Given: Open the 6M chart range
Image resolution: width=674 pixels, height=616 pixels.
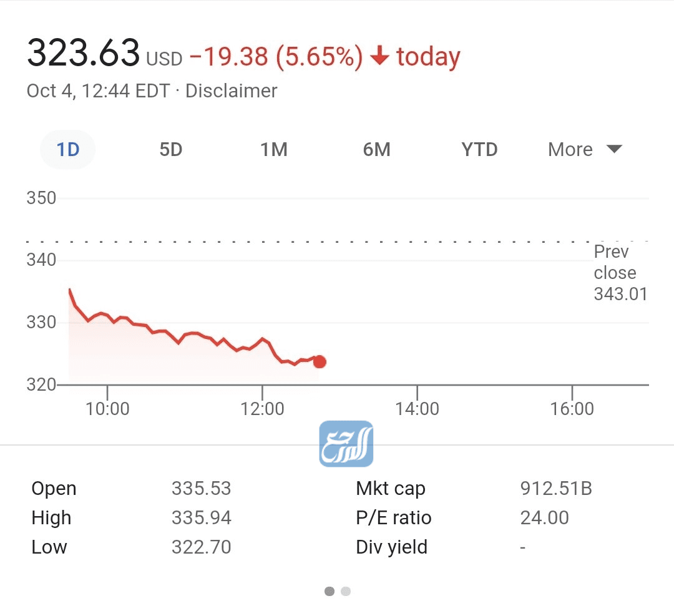Looking at the screenshot, I should coord(376,150).
